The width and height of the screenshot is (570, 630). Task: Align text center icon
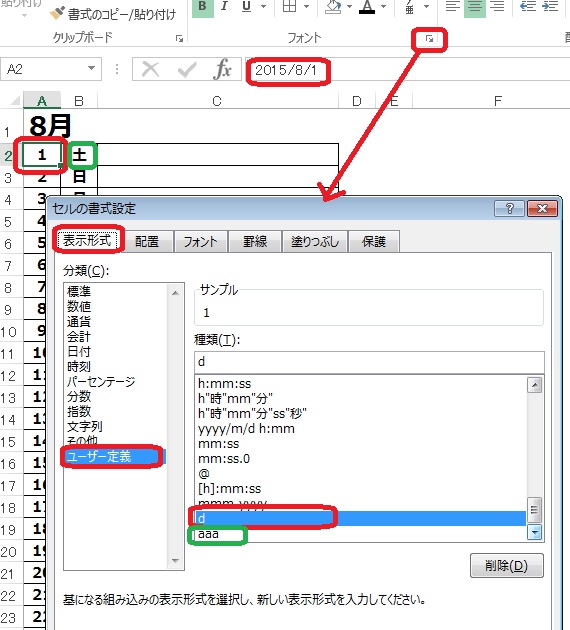click(475, 7)
